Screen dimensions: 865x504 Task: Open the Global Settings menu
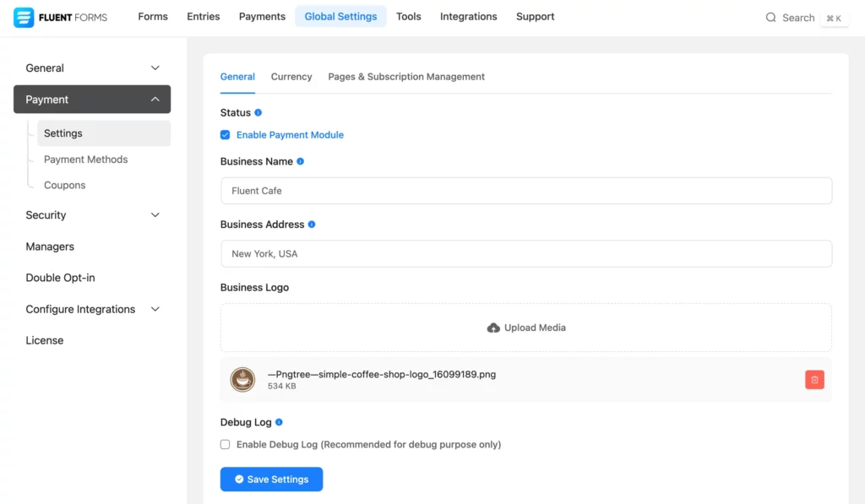click(340, 17)
